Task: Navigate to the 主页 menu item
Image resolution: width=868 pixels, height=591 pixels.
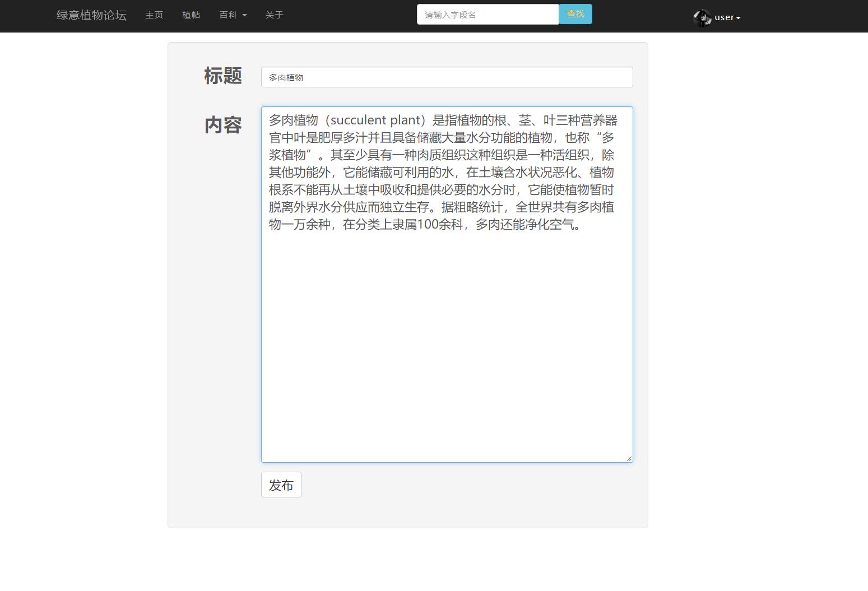Action: (x=154, y=15)
